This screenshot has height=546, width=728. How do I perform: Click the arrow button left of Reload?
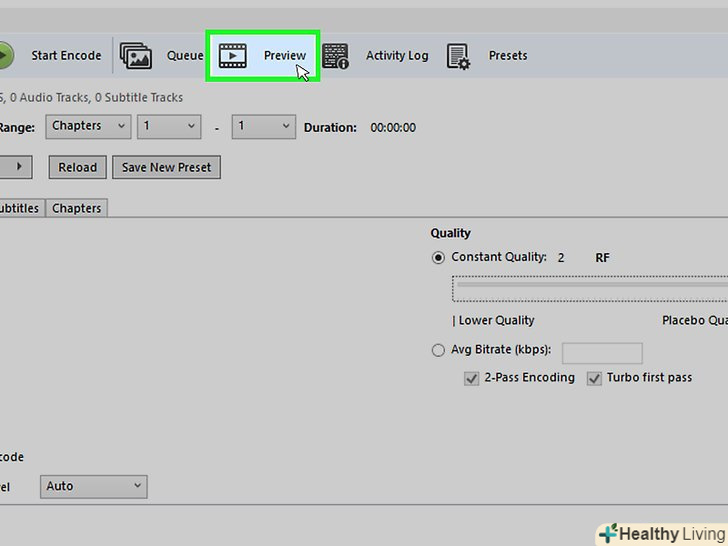(16, 167)
